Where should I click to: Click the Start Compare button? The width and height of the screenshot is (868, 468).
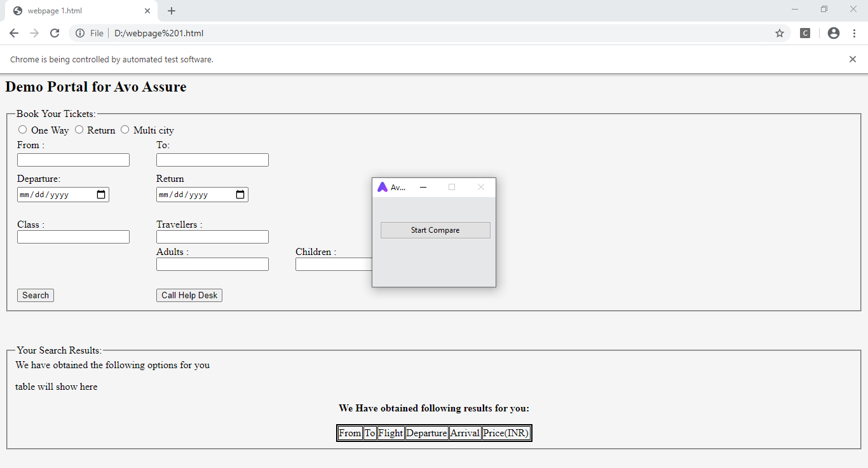point(435,230)
